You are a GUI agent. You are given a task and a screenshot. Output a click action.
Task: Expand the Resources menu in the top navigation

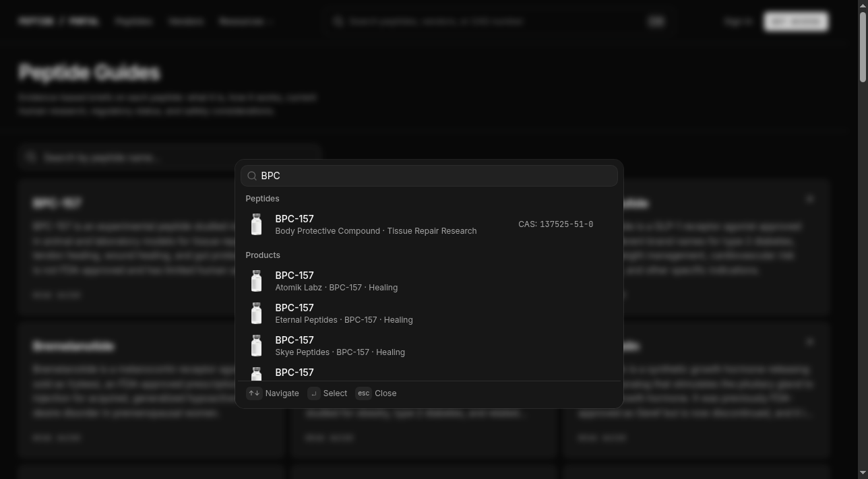point(246,22)
